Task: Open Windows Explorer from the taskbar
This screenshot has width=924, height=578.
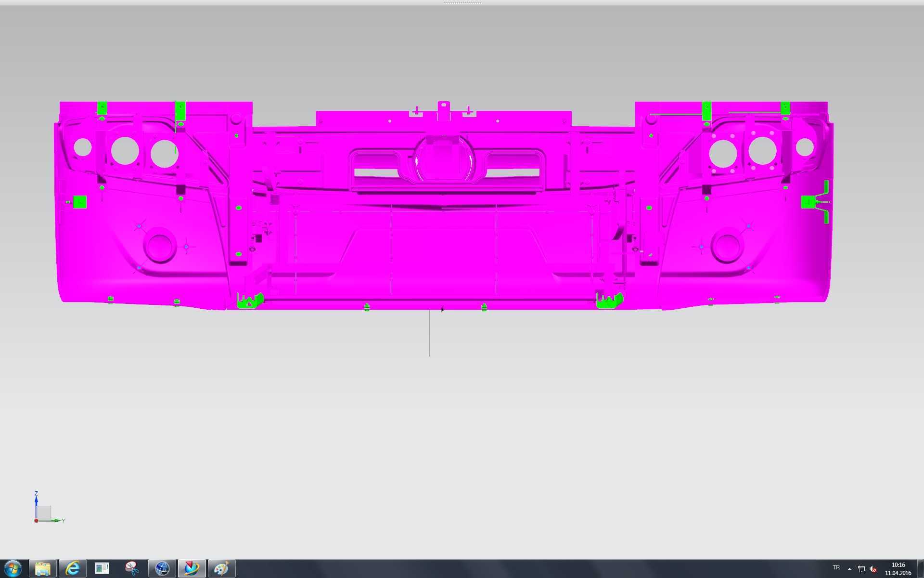Action: point(43,568)
